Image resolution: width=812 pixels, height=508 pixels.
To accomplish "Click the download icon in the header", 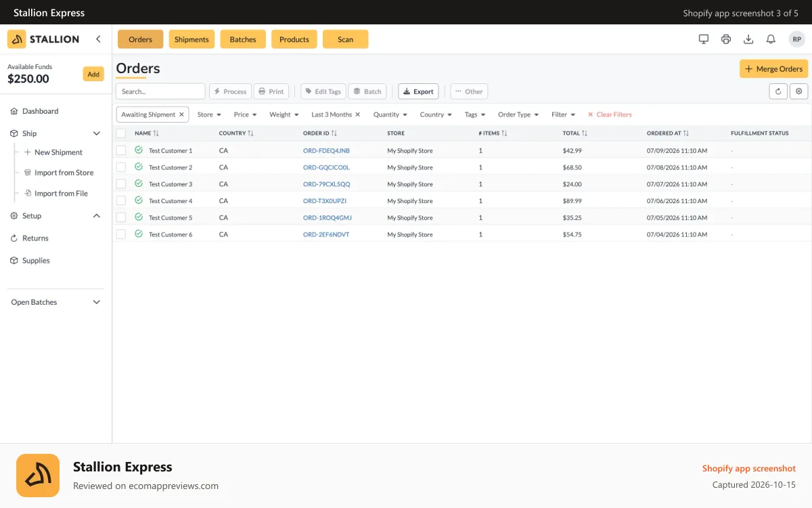I will (x=748, y=39).
